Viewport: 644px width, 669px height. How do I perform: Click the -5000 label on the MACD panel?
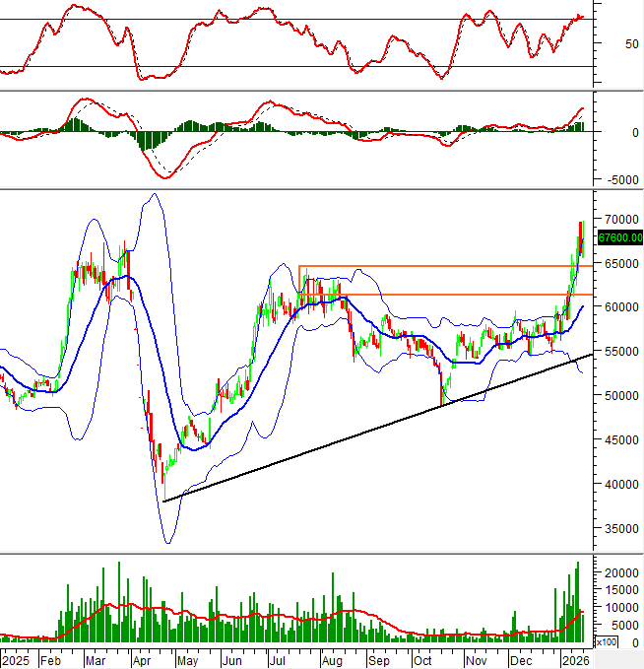pos(618,179)
